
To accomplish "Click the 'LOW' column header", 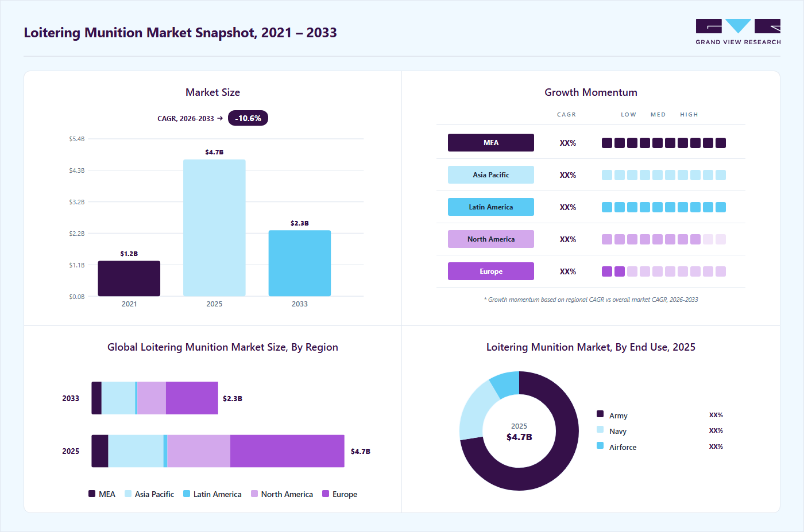I will [x=629, y=115].
